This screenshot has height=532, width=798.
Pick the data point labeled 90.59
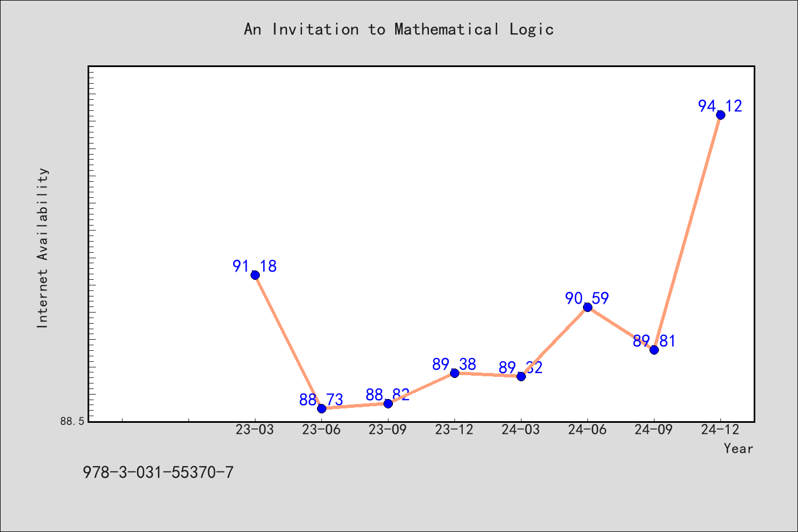(587, 307)
